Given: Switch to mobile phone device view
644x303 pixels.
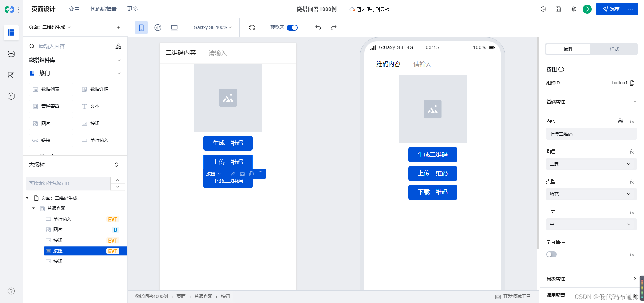Looking at the screenshot, I should click(141, 28).
